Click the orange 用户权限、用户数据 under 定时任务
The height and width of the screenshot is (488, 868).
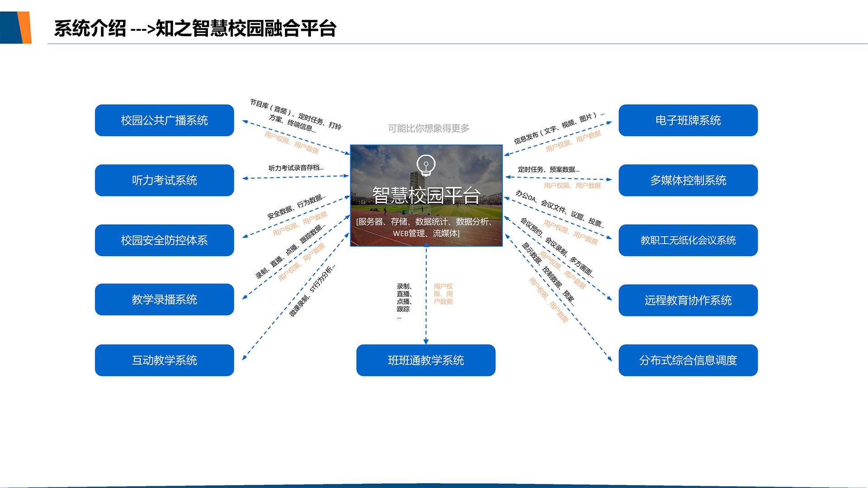coord(572,185)
